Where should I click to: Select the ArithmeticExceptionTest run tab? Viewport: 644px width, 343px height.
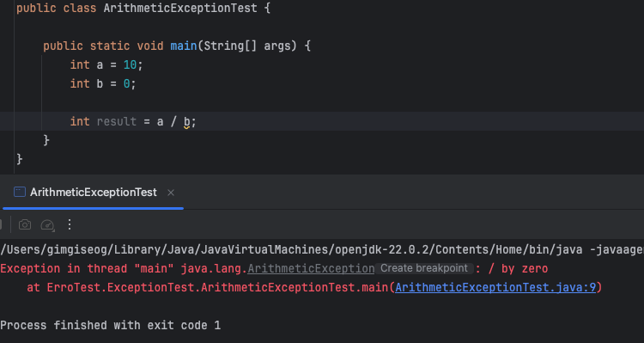coord(94,192)
